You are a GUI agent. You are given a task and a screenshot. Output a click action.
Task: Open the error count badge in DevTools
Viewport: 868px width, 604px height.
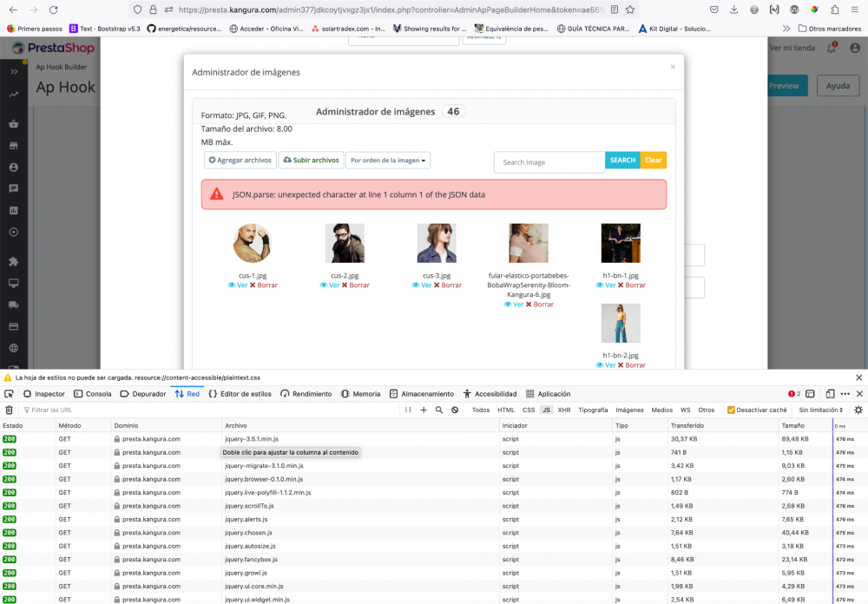click(x=794, y=394)
